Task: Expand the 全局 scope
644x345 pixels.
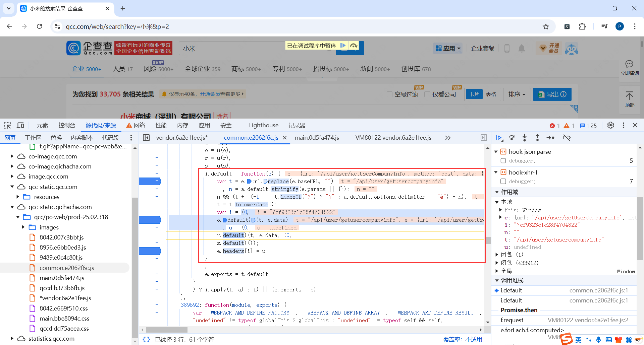Action: [497, 271]
